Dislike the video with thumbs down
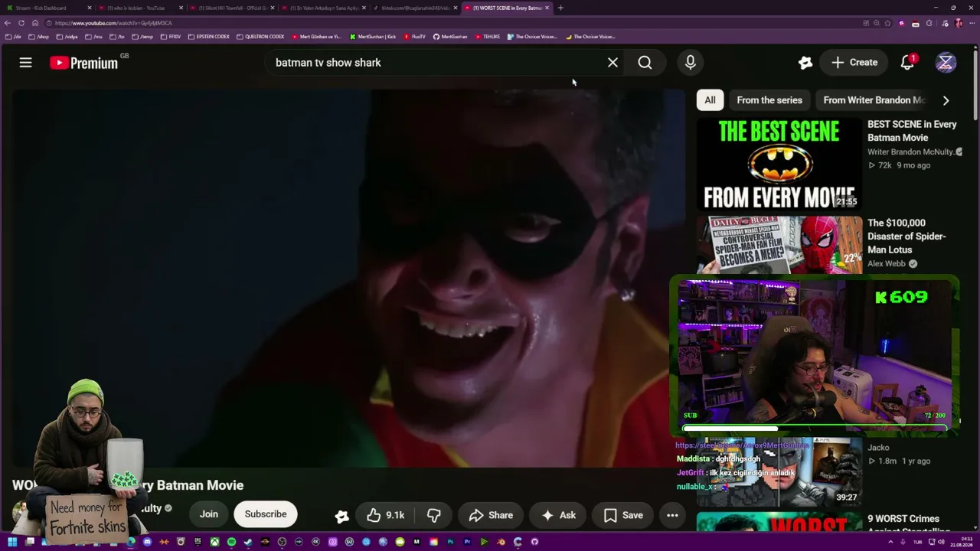Screen dimensions: 980x551 click(x=433, y=515)
